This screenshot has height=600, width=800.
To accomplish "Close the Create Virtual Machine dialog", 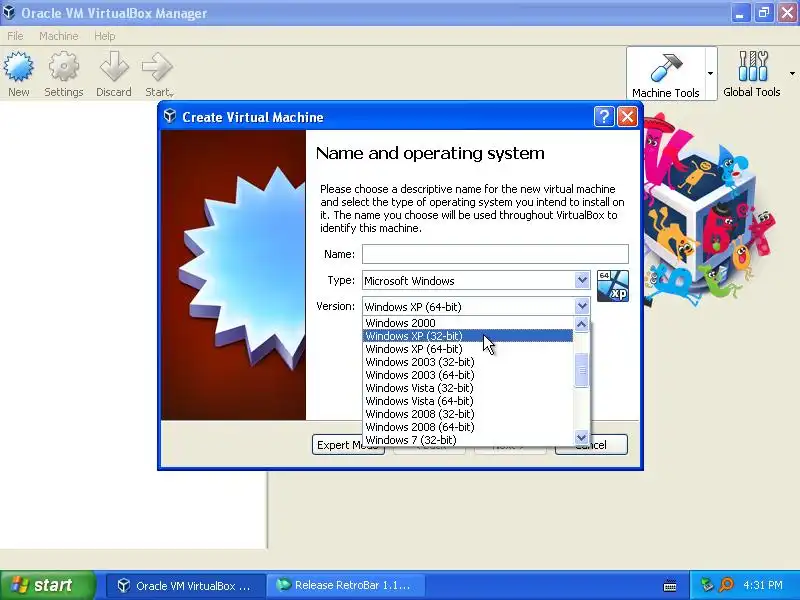I will 627,117.
